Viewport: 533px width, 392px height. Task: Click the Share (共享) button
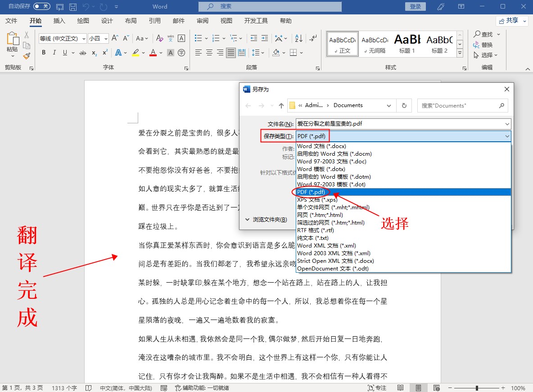pos(512,21)
